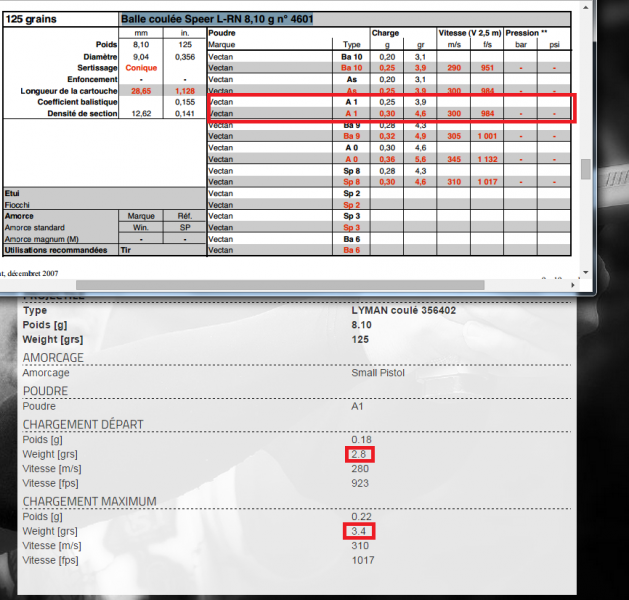
Task: Click the horizontal scrollbar right arrow
Action: [x=575, y=287]
